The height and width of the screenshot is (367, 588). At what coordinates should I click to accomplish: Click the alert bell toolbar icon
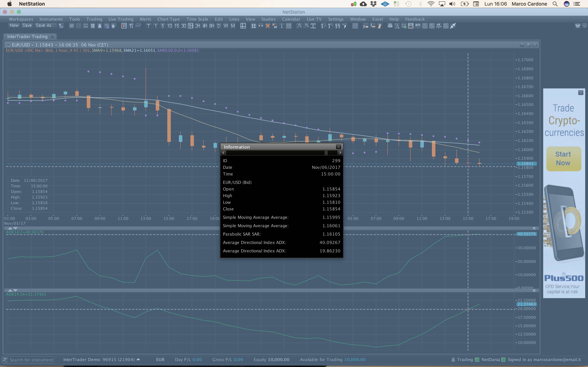point(100,26)
